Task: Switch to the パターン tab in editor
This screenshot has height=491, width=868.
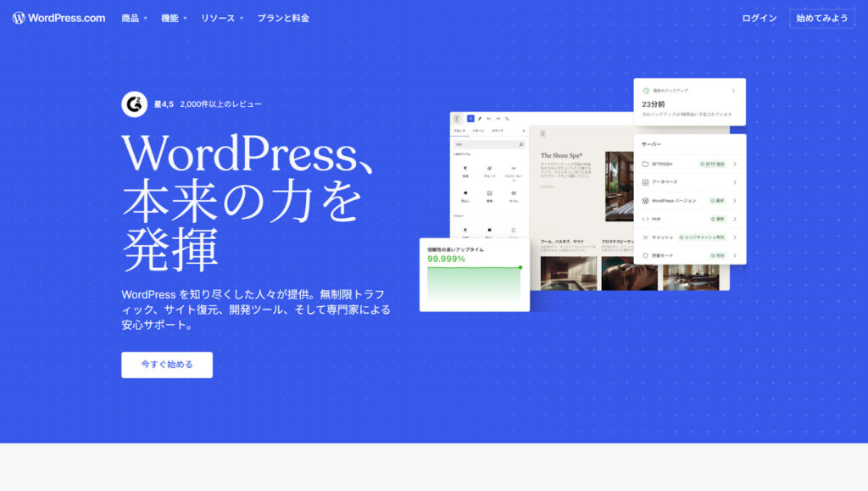Action: tap(478, 131)
